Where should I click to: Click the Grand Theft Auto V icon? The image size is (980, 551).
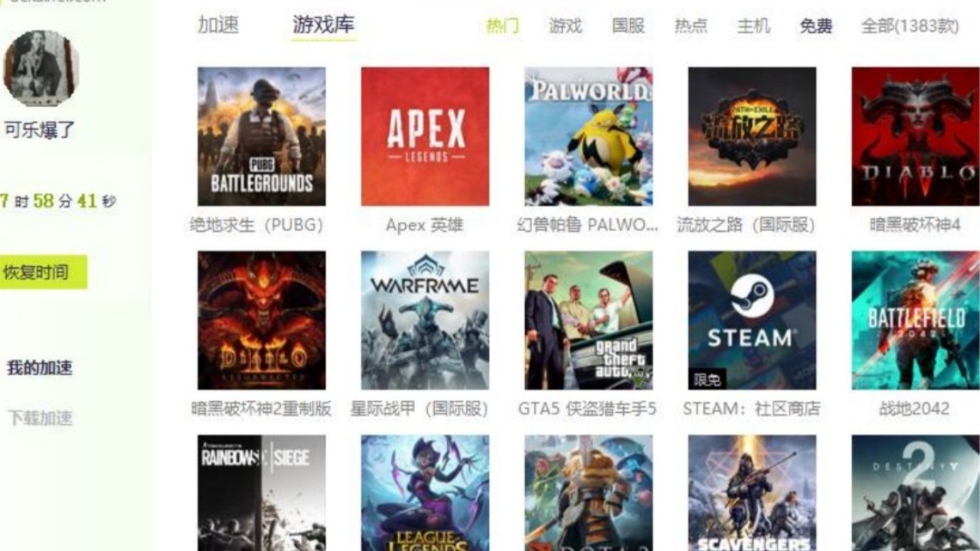[588, 320]
